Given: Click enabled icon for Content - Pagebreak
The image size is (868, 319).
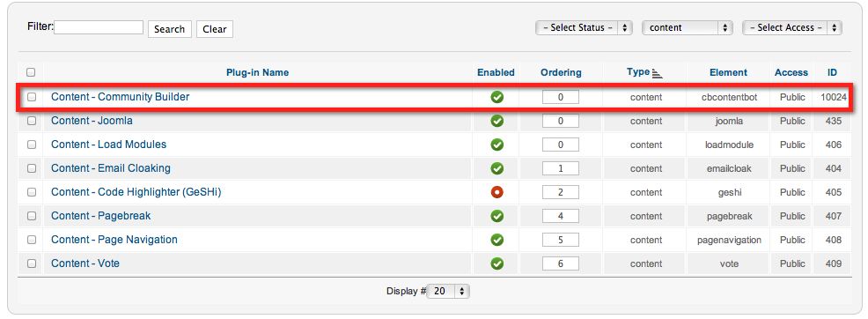Looking at the screenshot, I should coord(497,216).
